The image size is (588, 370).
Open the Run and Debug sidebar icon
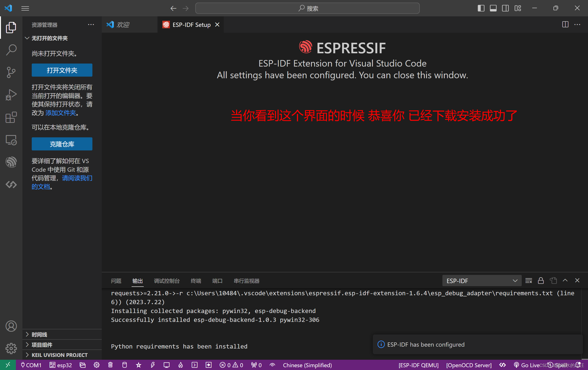[x=11, y=95]
